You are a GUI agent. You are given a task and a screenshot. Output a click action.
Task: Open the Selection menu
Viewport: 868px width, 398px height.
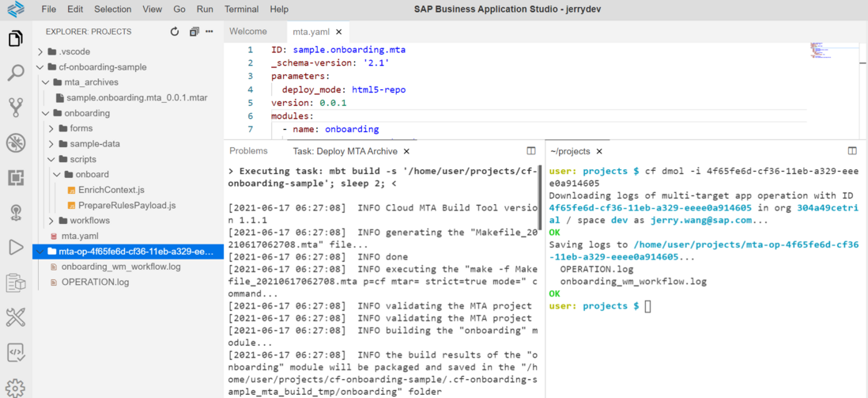113,9
